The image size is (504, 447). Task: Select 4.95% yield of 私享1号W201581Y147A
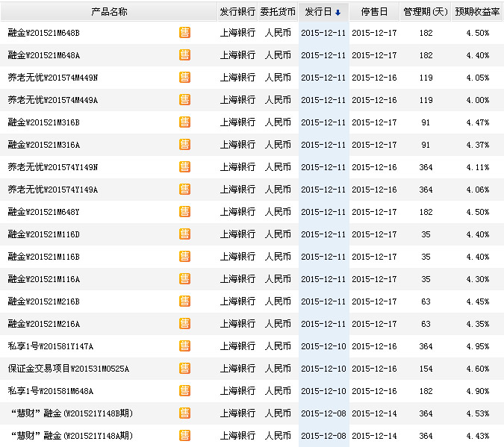point(478,346)
